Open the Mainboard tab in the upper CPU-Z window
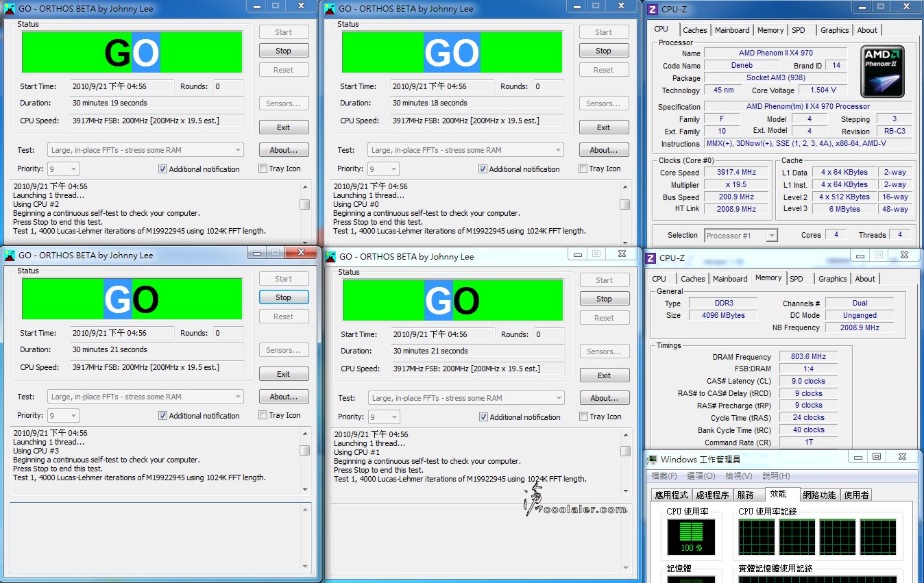Viewport: 924px width, 583px height. click(732, 30)
